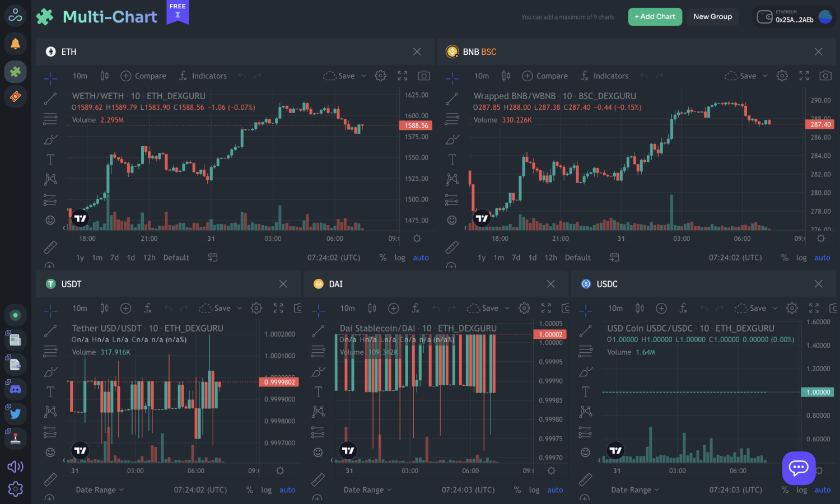Screen dimensions: 840x504
Task: Select 12h time range on BNB chart
Action: (550, 258)
